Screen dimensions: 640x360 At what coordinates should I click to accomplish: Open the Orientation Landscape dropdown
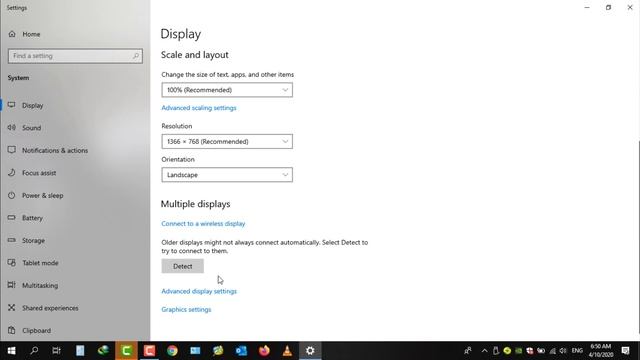coord(227,175)
